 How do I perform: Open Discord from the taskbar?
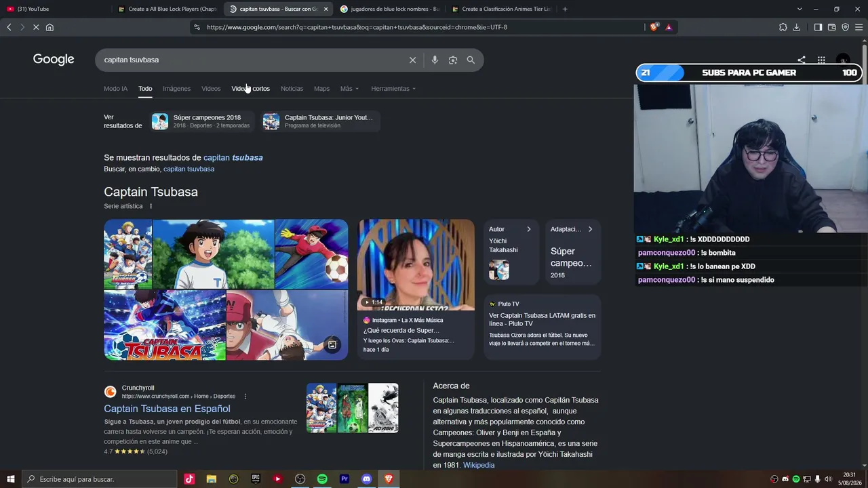(x=367, y=479)
